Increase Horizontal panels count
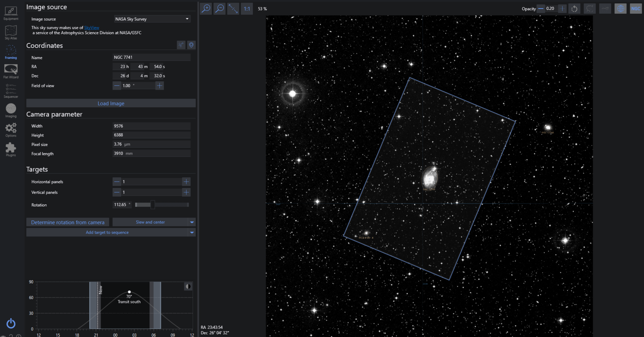This screenshot has width=644, height=337. pyautogui.click(x=186, y=182)
